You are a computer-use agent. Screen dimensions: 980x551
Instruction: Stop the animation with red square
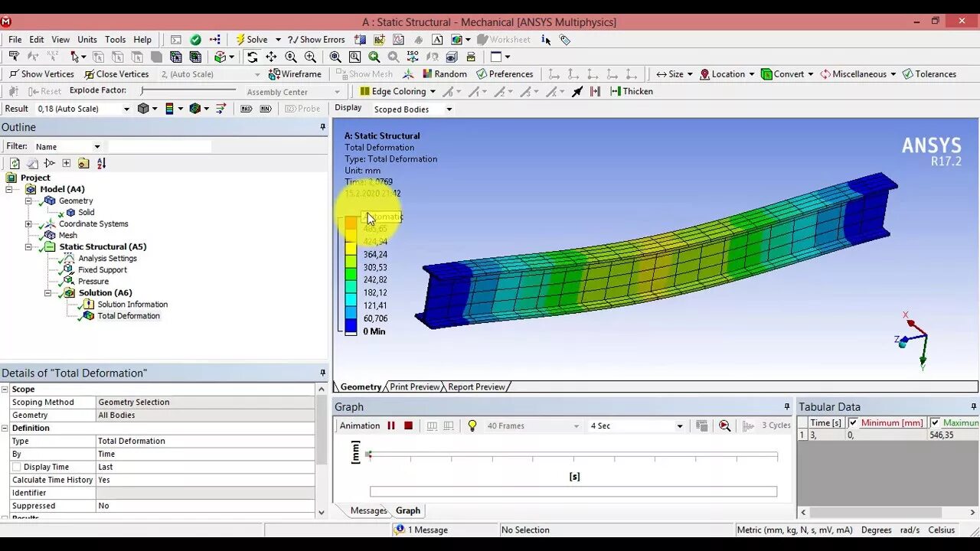(x=408, y=425)
